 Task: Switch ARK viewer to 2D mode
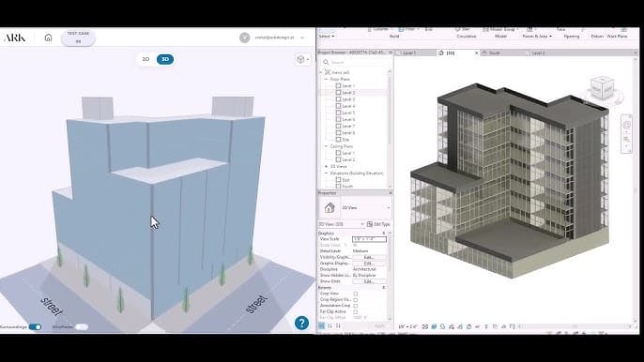point(146,59)
